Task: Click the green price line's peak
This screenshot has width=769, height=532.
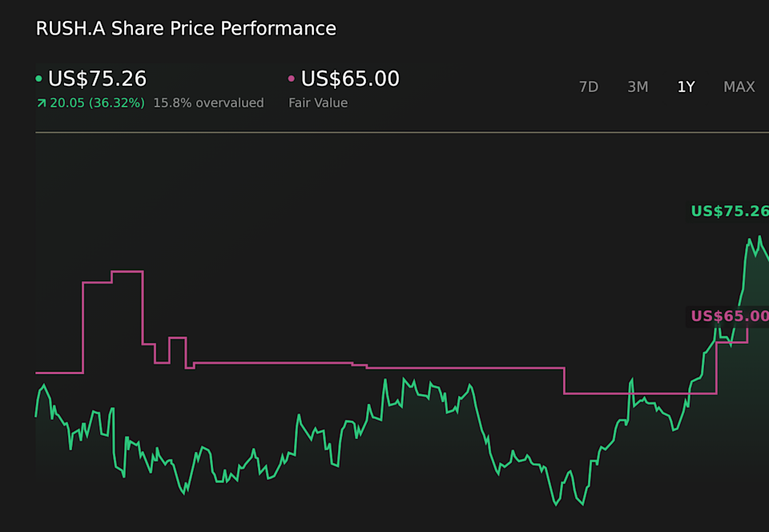Action: [x=759, y=237]
